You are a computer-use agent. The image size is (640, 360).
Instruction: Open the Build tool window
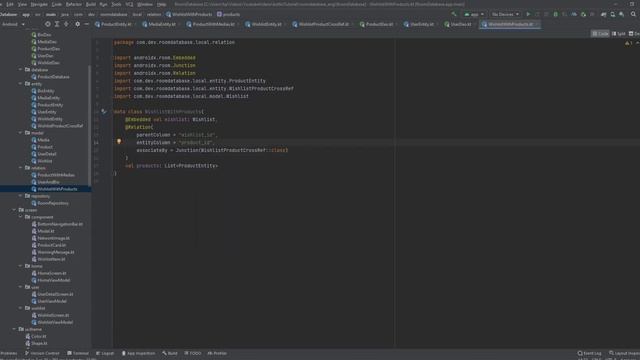click(x=170, y=353)
